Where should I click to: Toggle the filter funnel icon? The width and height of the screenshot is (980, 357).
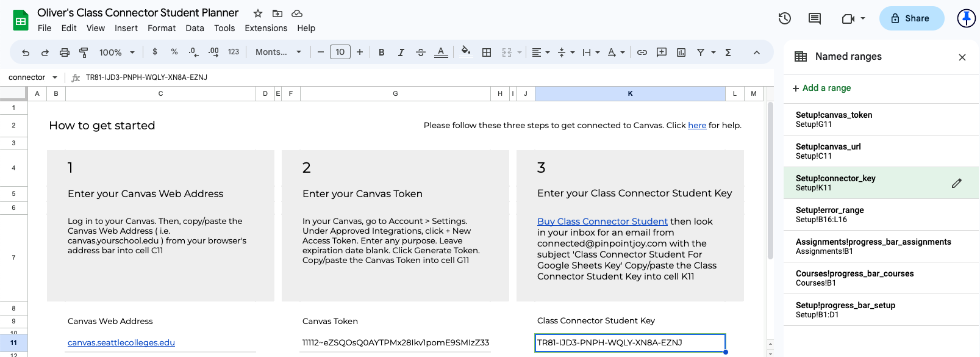[701, 52]
